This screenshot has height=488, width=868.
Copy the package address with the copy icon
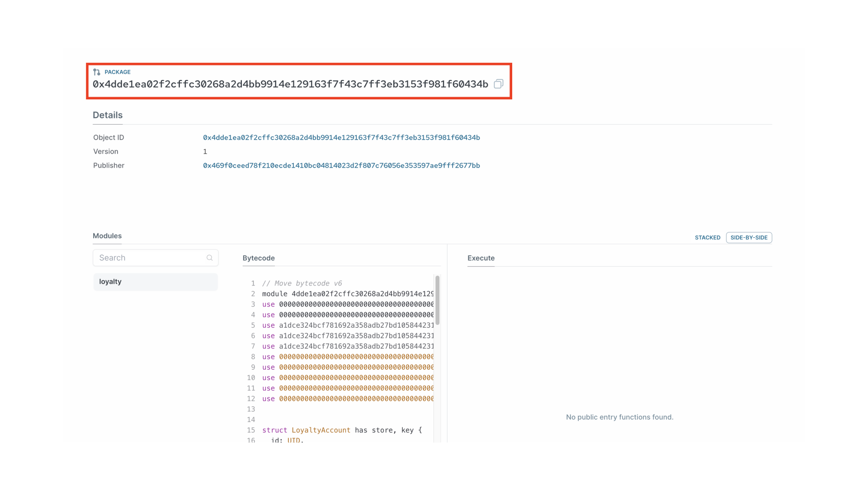point(498,84)
